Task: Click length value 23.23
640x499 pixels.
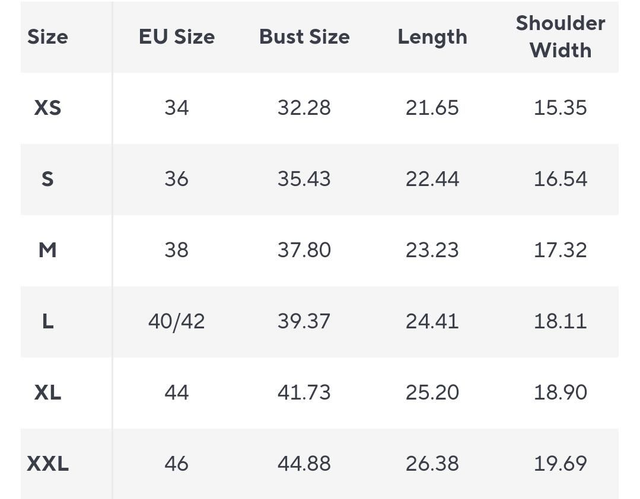Action: [432, 250]
